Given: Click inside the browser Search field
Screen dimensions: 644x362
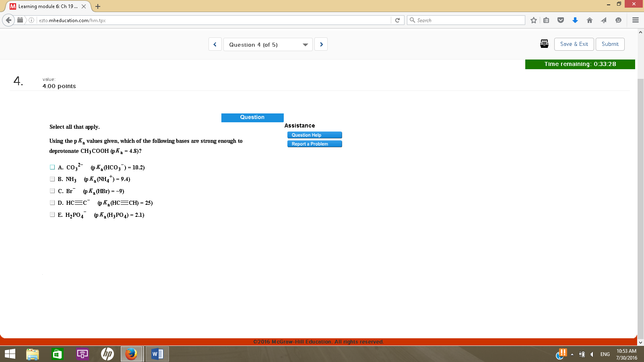Looking at the screenshot, I should (466, 20).
